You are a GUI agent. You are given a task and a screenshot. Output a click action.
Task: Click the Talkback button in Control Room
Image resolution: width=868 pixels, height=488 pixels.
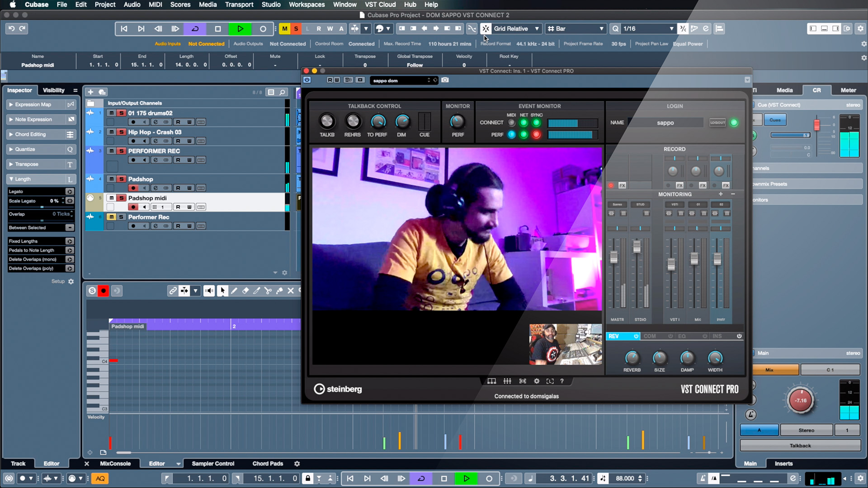pos(800,446)
